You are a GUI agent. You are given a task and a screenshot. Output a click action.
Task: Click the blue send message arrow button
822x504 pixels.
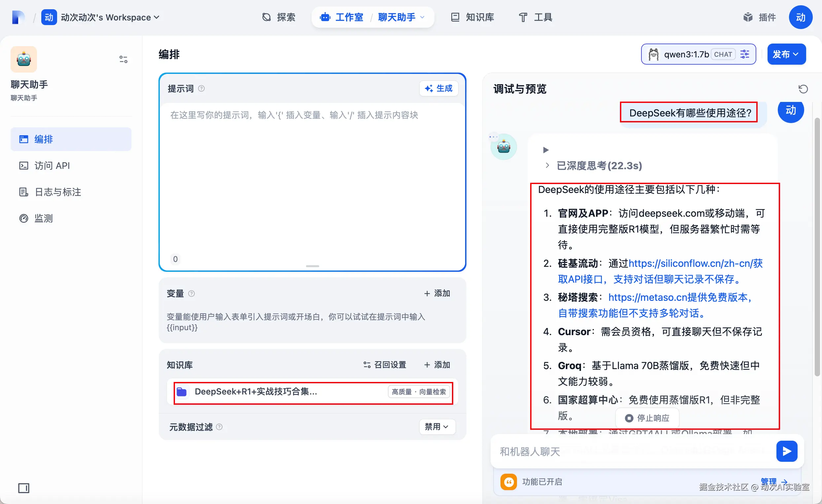click(786, 451)
